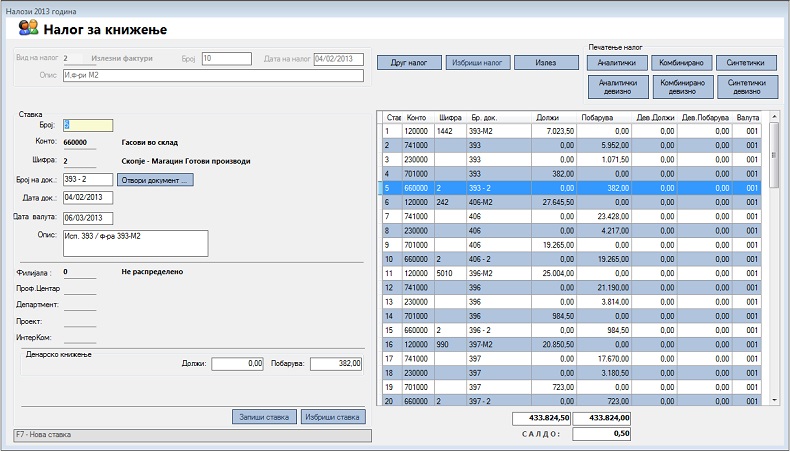Click the Побарува column header
This screenshot has width=790, height=452.
(604, 117)
